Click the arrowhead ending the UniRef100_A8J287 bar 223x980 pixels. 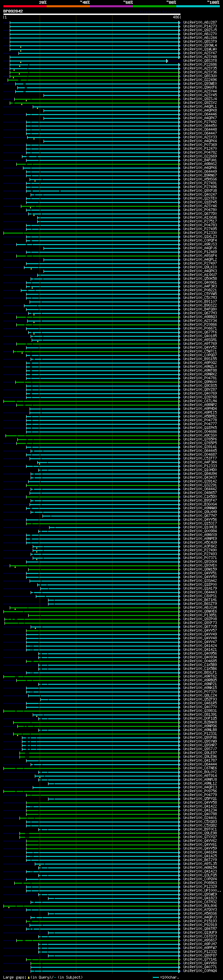click(179, 23)
